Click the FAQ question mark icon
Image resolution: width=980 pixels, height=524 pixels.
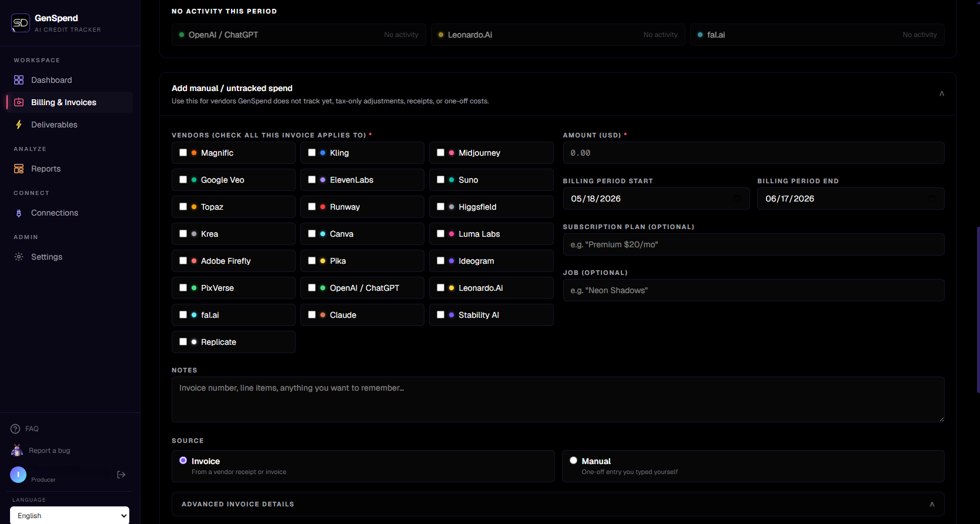pyautogui.click(x=15, y=429)
